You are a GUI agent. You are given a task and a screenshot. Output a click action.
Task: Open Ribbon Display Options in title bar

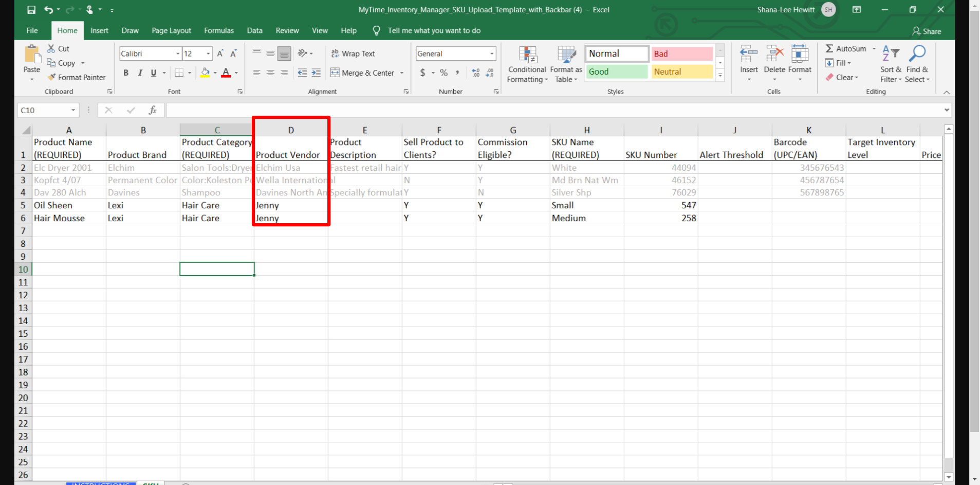(x=857, y=10)
